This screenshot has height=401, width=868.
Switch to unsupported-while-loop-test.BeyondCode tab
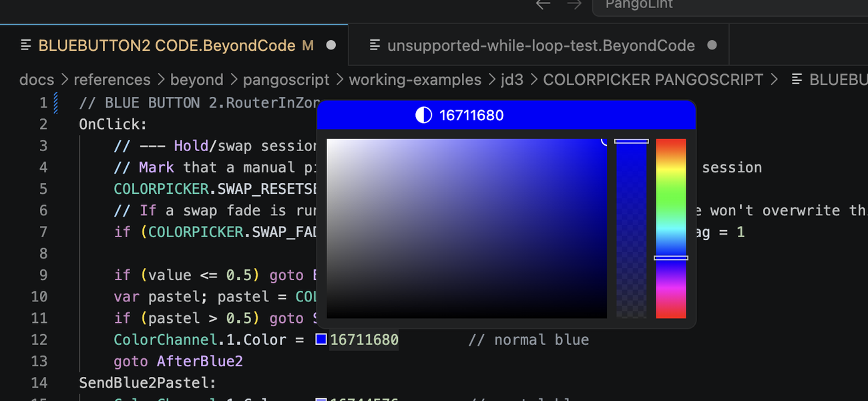[539, 45]
